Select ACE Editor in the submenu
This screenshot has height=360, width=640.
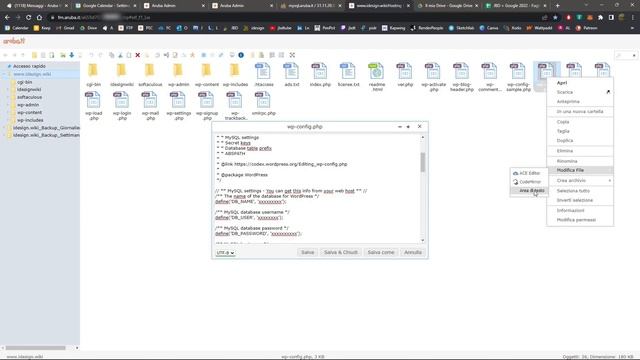pos(529,173)
